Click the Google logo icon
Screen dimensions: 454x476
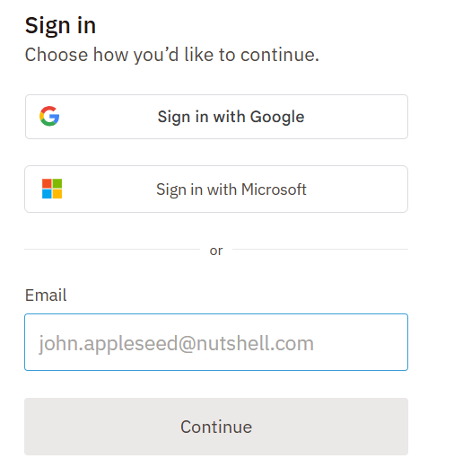pyautogui.click(x=49, y=116)
